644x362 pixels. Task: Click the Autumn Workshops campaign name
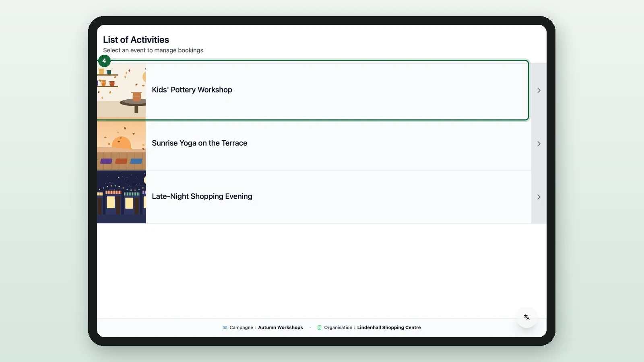click(281, 328)
